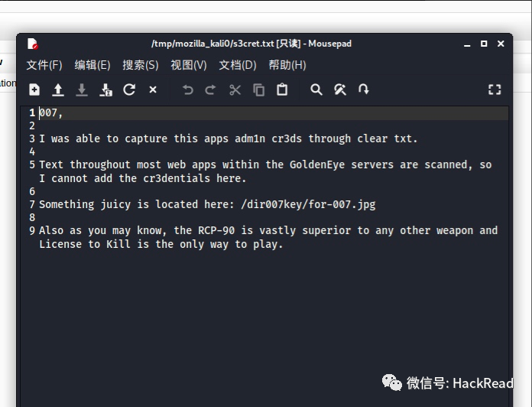The height and width of the screenshot is (407, 532).
Task: Maximize the Mousepad window
Action: click(484, 44)
